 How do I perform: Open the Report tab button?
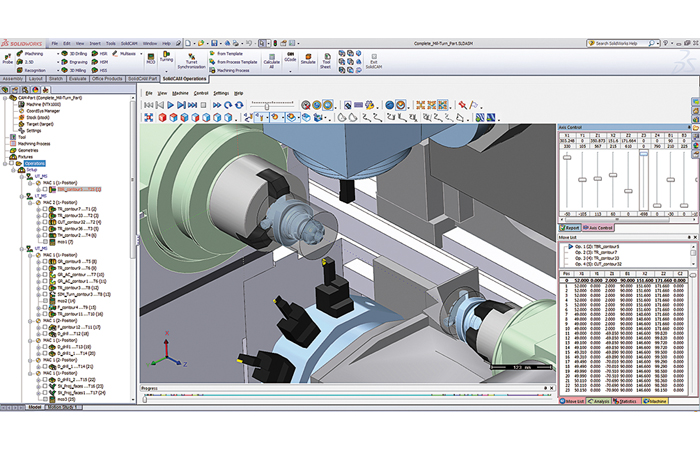click(570, 228)
